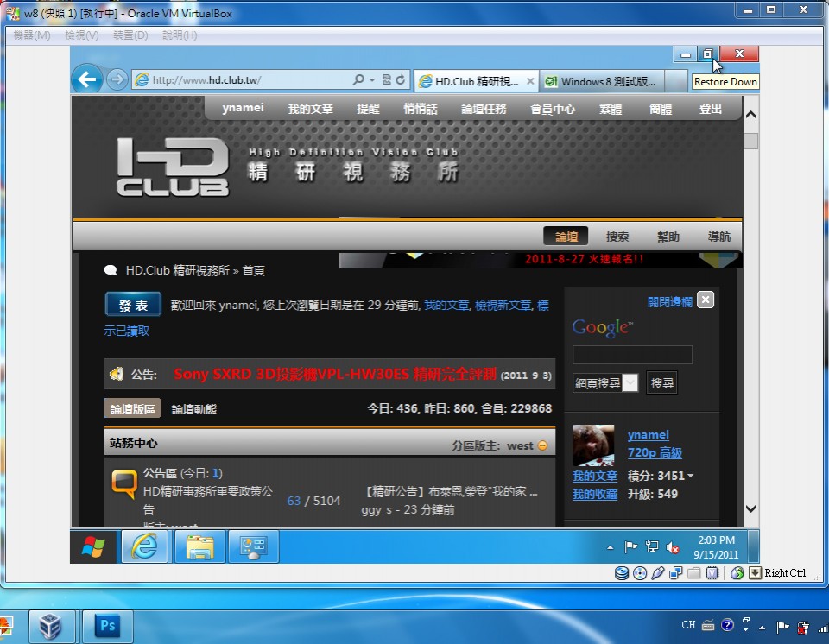Click the Control Panel icon on VM taskbar
The width and height of the screenshot is (829, 644).
253,546
